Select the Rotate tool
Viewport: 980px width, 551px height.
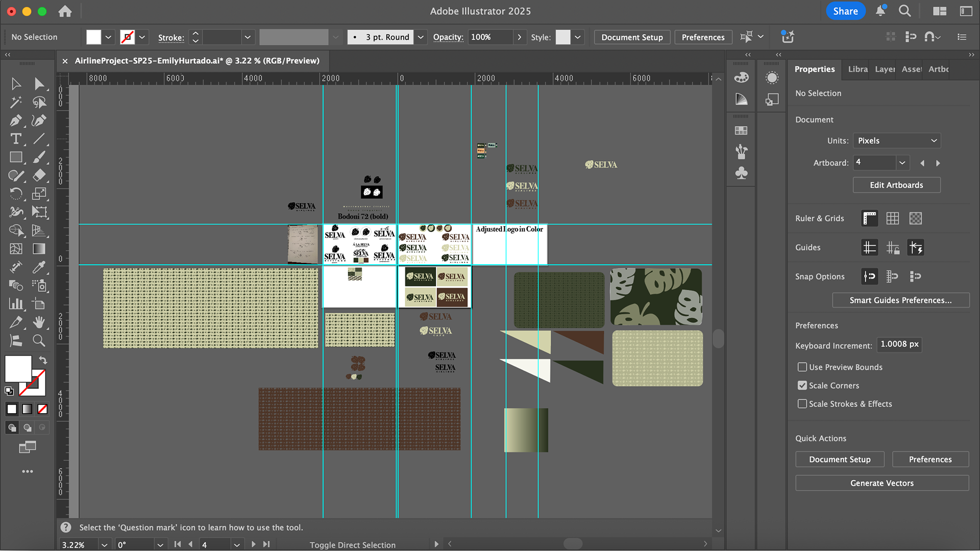pyautogui.click(x=15, y=194)
